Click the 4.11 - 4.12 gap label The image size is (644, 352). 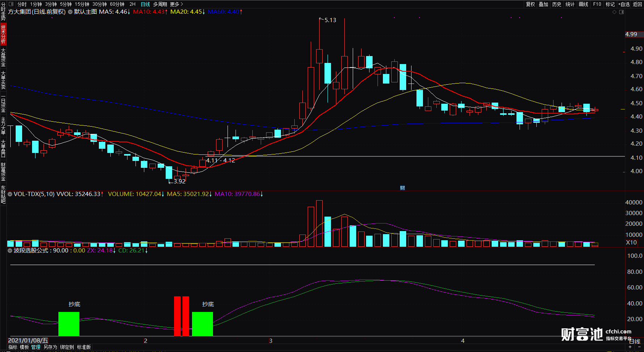click(221, 161)
